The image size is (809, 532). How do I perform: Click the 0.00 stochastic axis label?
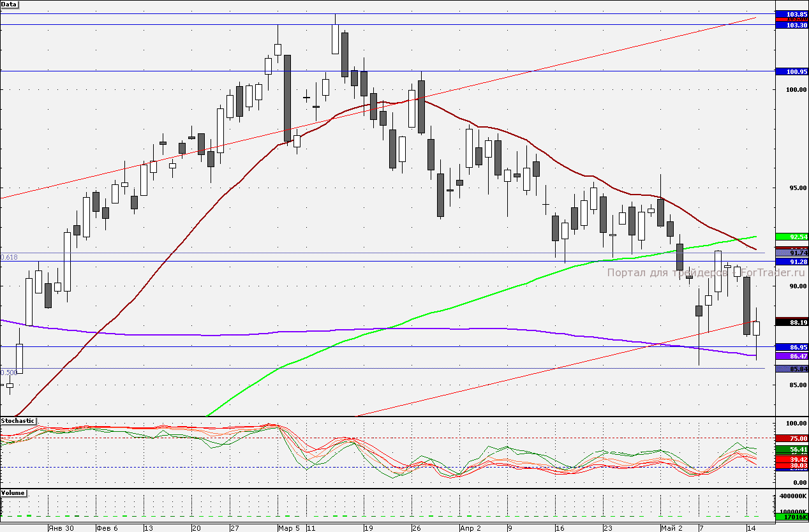[x=800, y=482]
